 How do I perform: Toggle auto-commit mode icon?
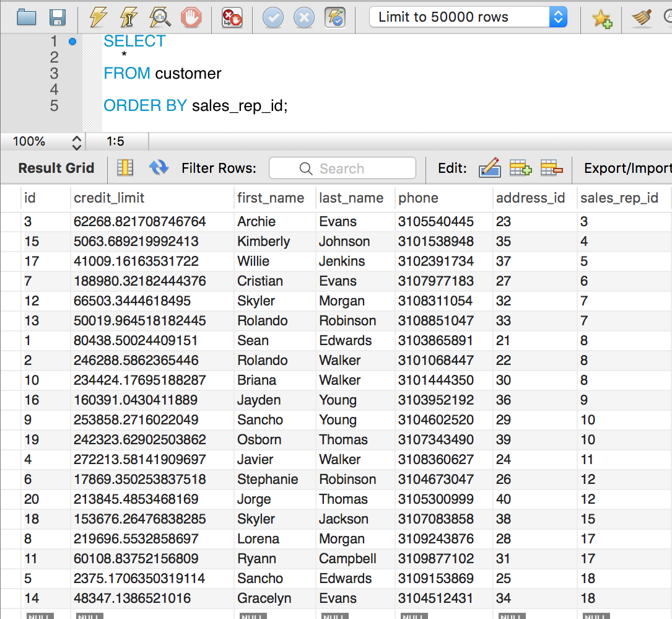click(334, 17)
